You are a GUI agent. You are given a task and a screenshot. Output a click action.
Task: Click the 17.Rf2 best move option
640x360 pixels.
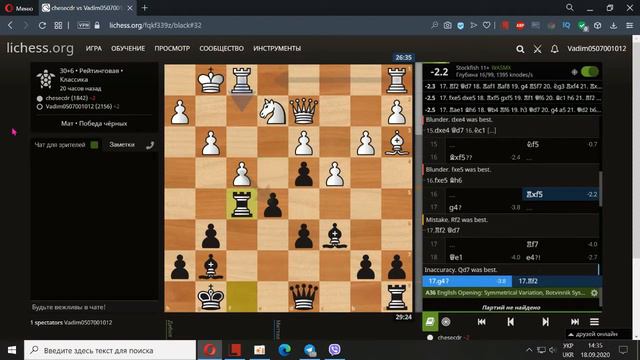click(557, 281)
